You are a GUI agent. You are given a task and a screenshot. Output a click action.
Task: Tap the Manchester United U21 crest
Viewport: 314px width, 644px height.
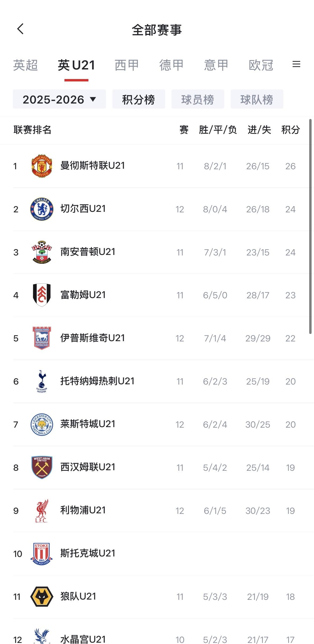(x=42, y=166)
